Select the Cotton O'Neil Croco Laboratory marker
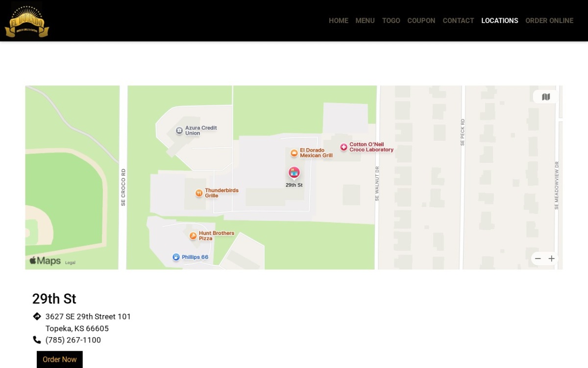Image resolution: width=588 pixels, height=368 pixels. [343, 147]
